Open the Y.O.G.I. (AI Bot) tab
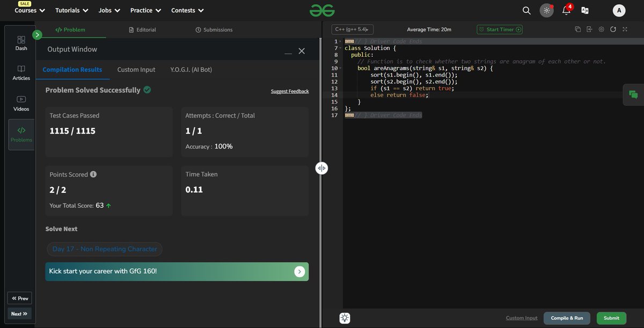The height and width of the screenshot is (328, 644). 191,70
